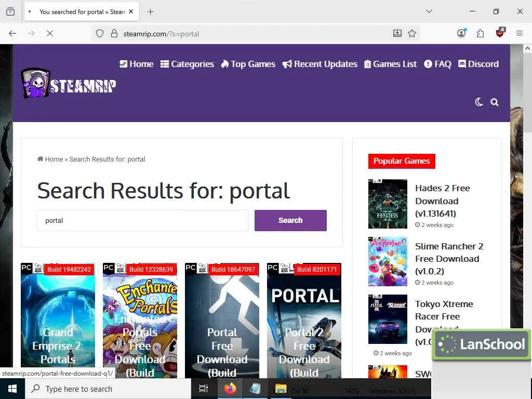Image resolution: width=532 pixels, height=399 pixels.
Task: Open the tracking protection shield icon
Action: coord(99,34)
